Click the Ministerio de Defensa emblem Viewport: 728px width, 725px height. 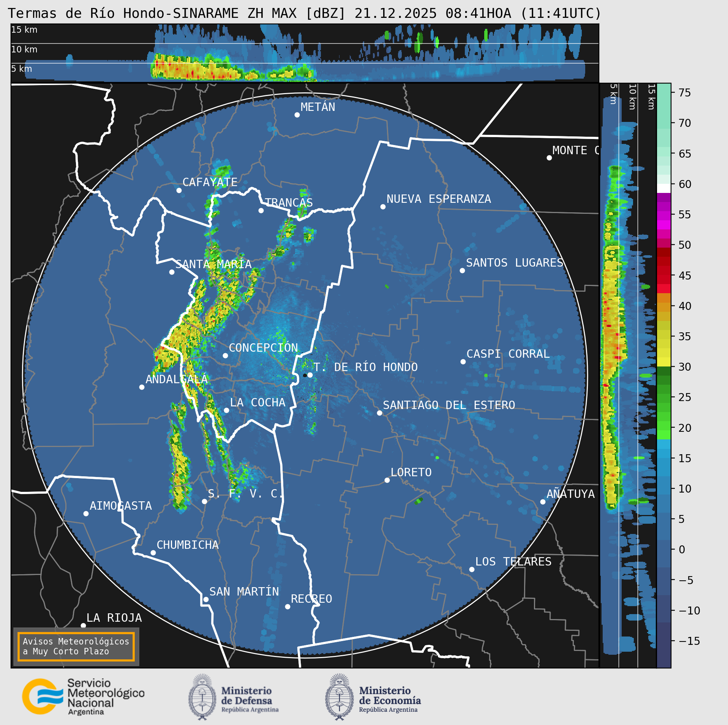point(202,697)
